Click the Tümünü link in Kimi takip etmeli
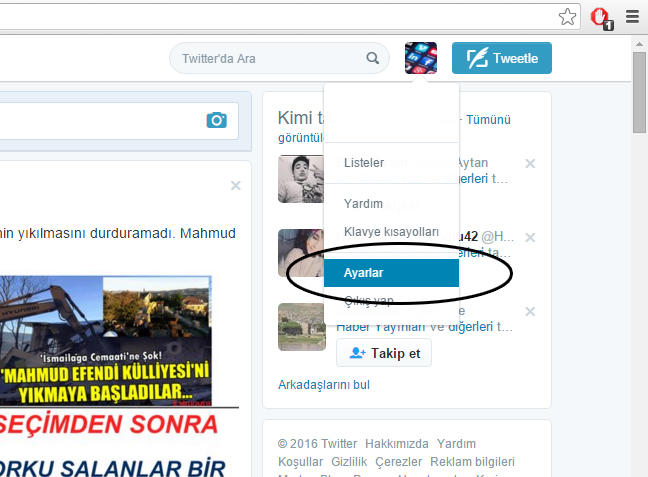 click(x=488, y=120)
